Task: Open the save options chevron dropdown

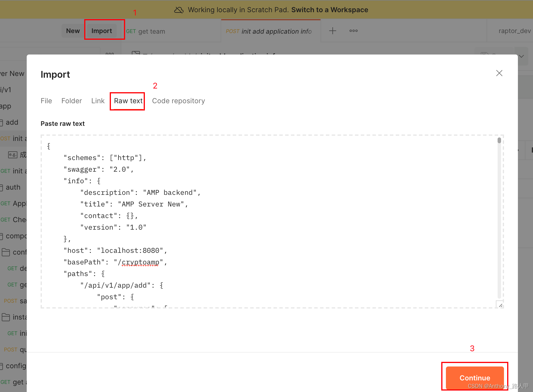Action: (x=521, y=56)
